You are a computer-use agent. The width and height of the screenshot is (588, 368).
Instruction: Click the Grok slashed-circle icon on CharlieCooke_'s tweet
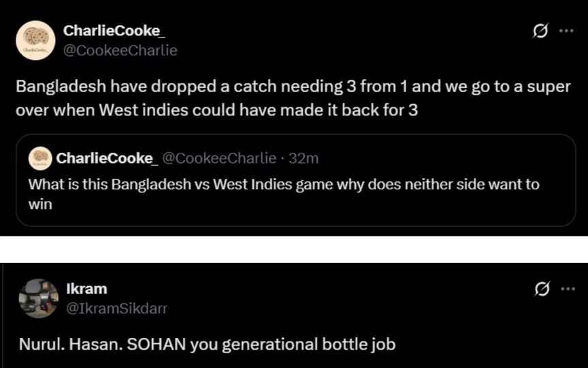(541, 31)
